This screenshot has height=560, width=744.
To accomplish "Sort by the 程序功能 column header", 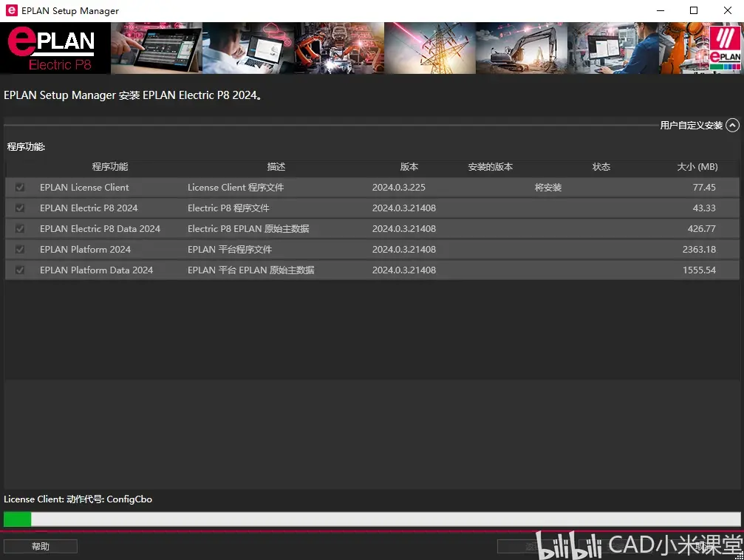I will pos(110,166).
